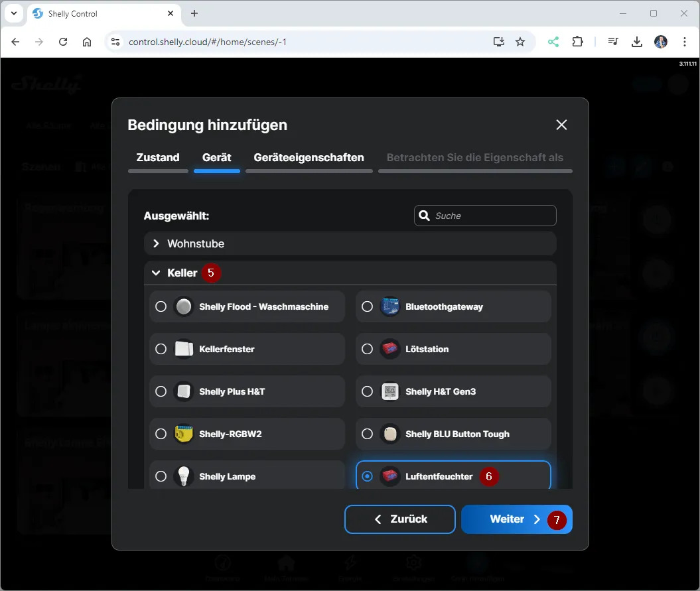
Task: Click the Kellerfenster window sensor icon
Action: pos(184,349)
